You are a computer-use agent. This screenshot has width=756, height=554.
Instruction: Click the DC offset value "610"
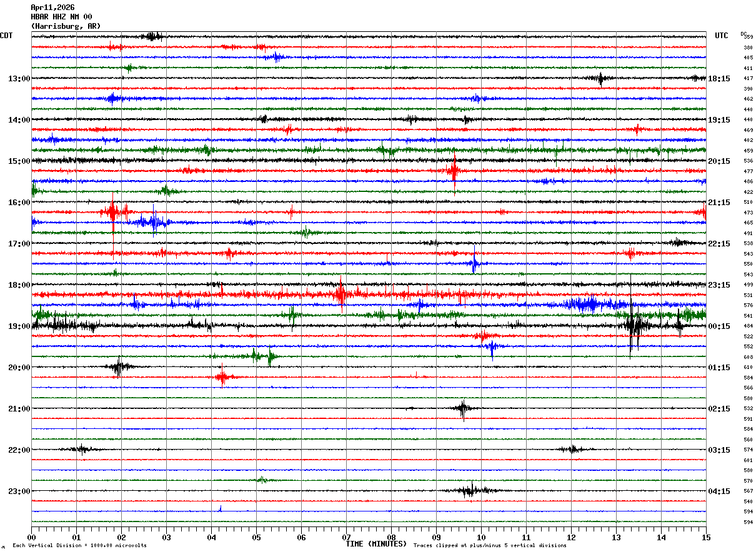click(748, 368)
